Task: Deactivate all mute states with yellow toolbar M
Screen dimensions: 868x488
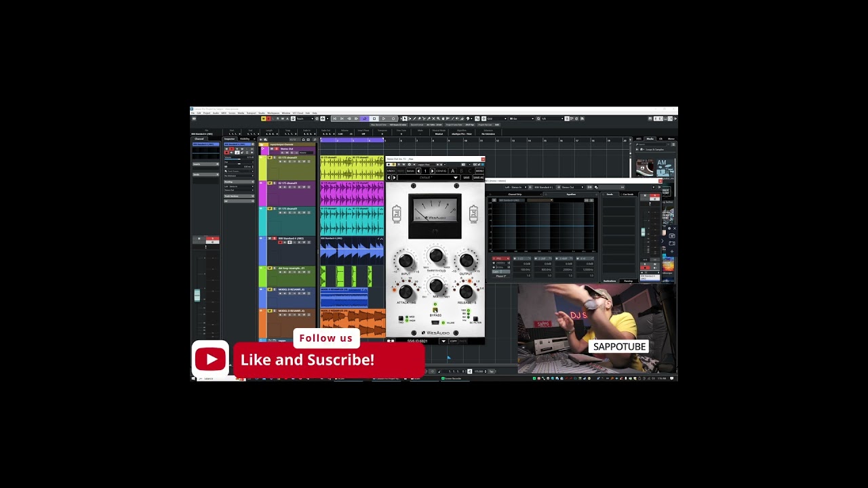Action: [x=264, y=119]
